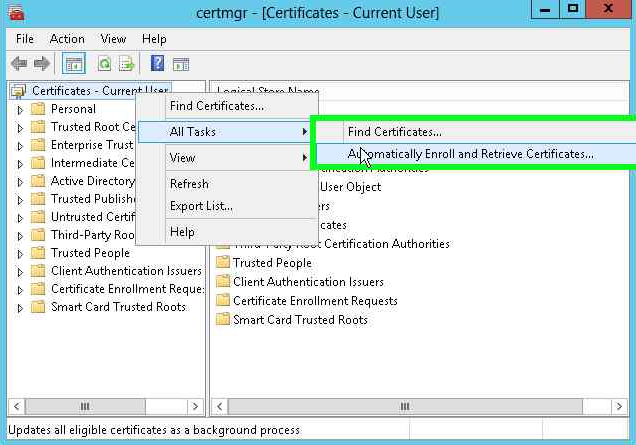Select Trusted People in the tree

click(90, 253)
